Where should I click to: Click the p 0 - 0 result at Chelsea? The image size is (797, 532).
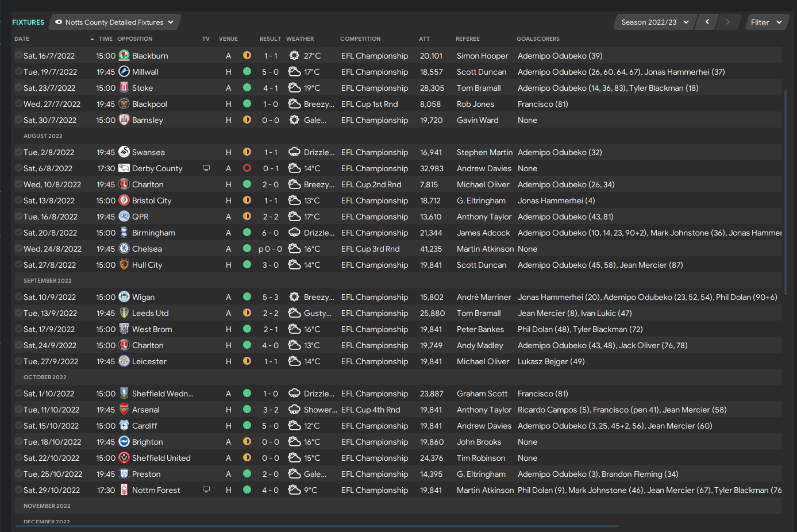(270, 249)
